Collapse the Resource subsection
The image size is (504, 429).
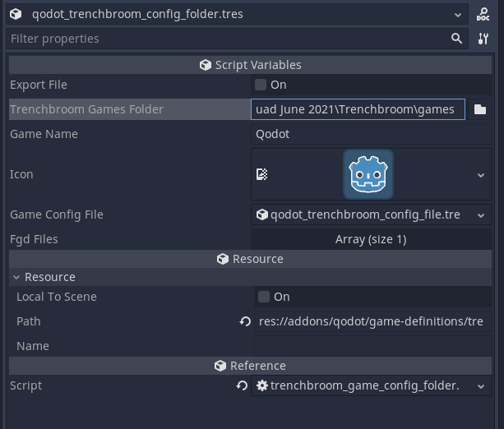[16, 277]
